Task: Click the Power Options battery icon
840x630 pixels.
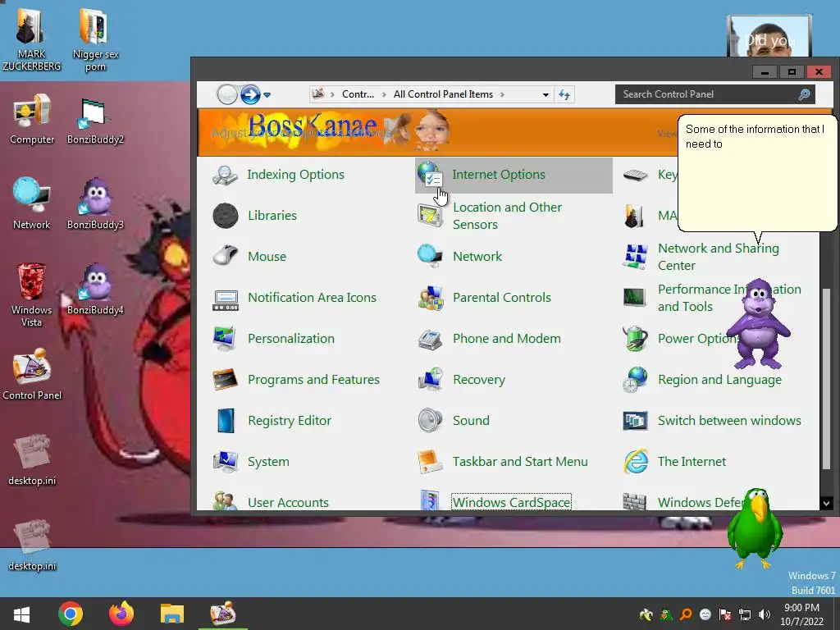Action: (x=636, y=339)
